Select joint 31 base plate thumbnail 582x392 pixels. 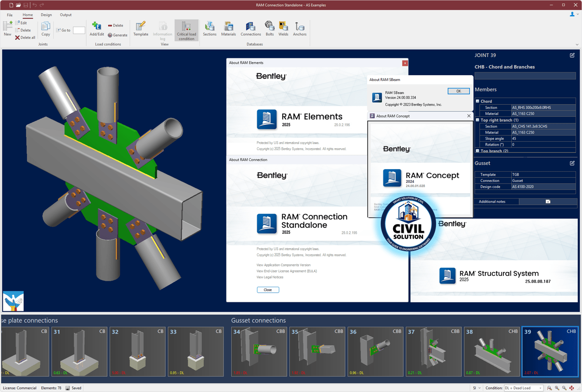pyautogui.click(x=80, y=352)
